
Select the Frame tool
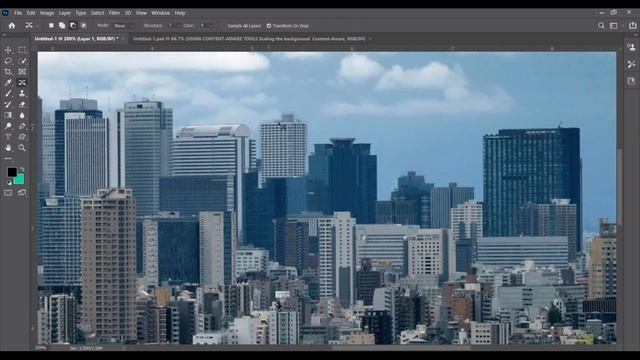click(22, 72)
